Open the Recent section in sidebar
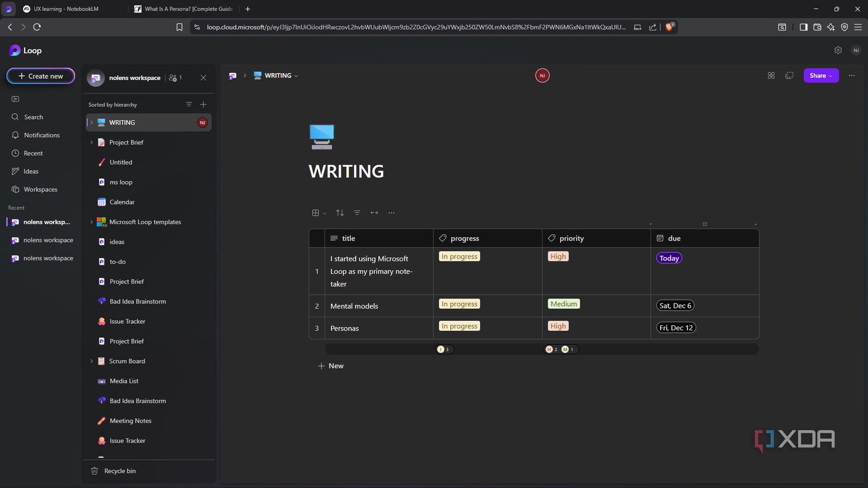 [33, 153]
